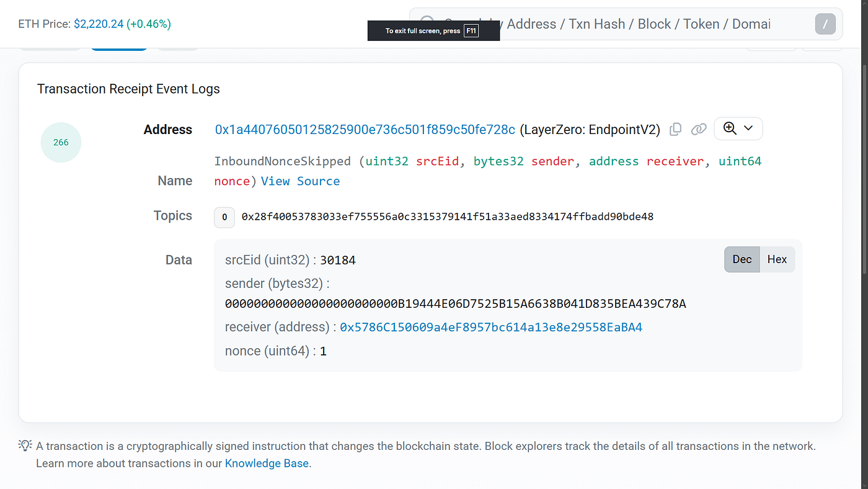
Task: Open the Knowledge Base link
Action: point(267,463)
